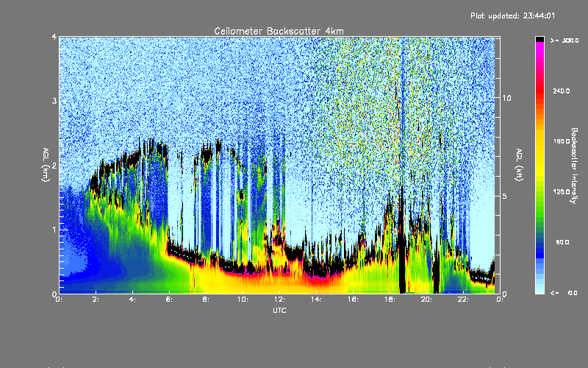Click the 'Ceilometer Backscatter 4km' plot title
The image size is (588, 368).
pyautogui.click(x=279, y=30)
